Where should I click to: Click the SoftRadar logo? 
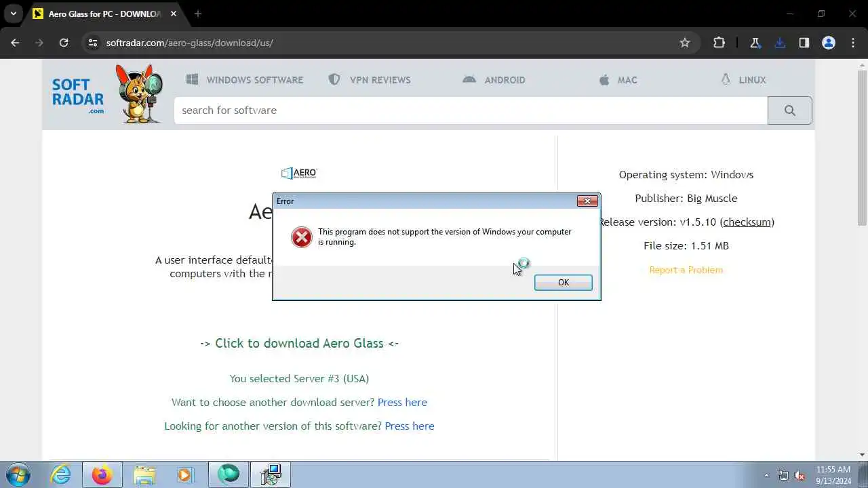point(78,96)
